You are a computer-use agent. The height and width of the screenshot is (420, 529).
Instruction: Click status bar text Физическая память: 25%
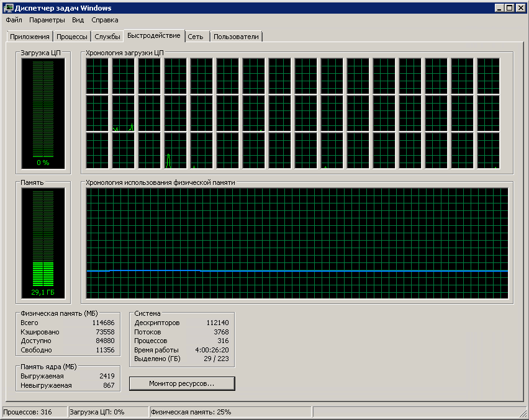point(191,412)
